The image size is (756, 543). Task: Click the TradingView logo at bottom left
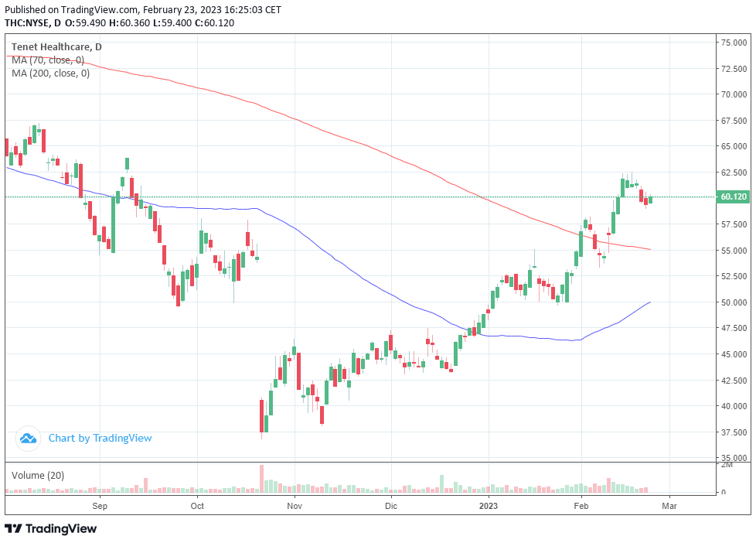click(x=50, y=528)
